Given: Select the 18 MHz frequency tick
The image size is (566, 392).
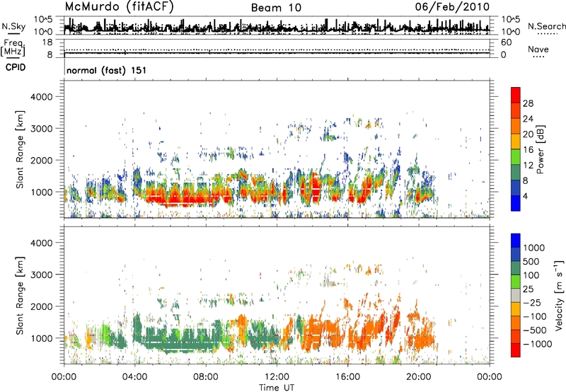Looking at the screenshot, I should [x=47, y=42].
